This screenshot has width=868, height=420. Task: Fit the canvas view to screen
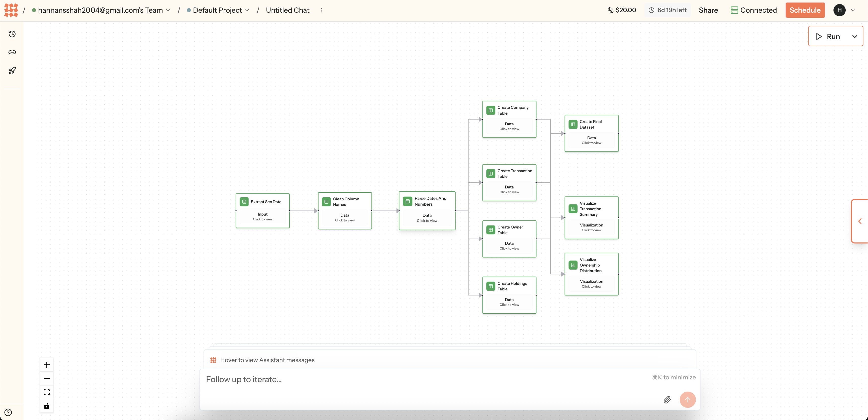click(x=46, y=392)
